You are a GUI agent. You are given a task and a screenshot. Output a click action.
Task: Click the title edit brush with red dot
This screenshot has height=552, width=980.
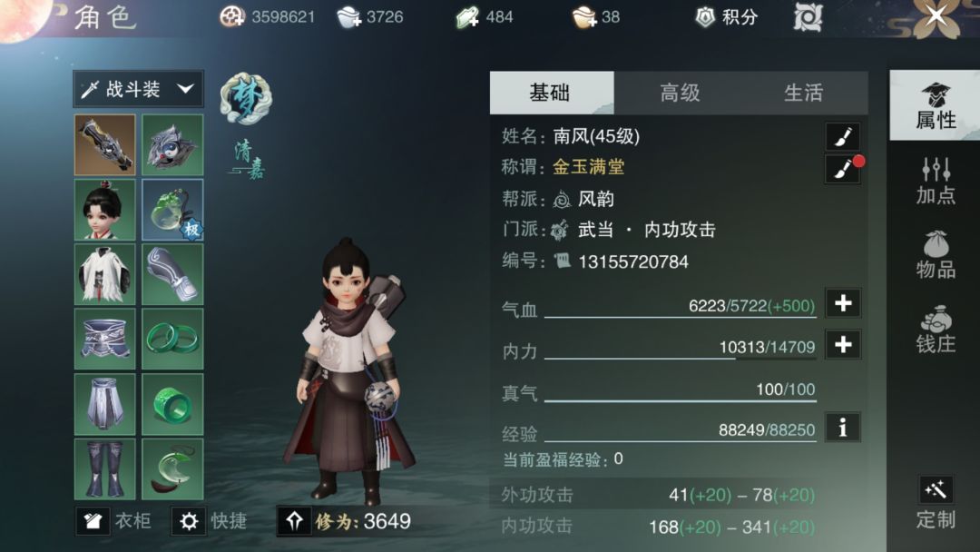tap(842, 169)
